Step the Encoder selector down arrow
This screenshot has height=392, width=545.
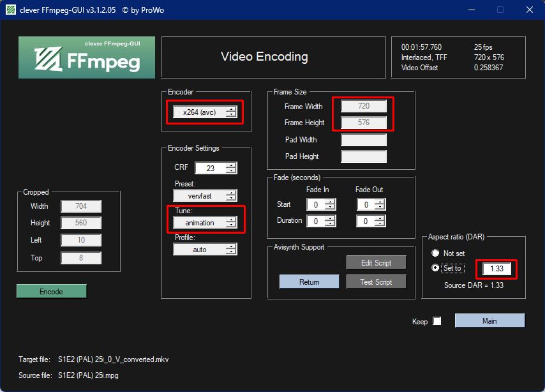(231, 115)
